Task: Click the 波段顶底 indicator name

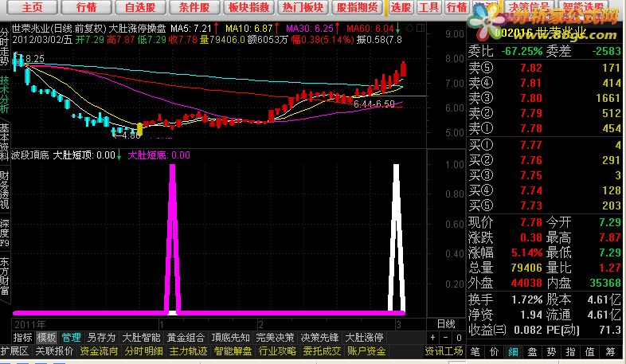Action: pos(30,155)
